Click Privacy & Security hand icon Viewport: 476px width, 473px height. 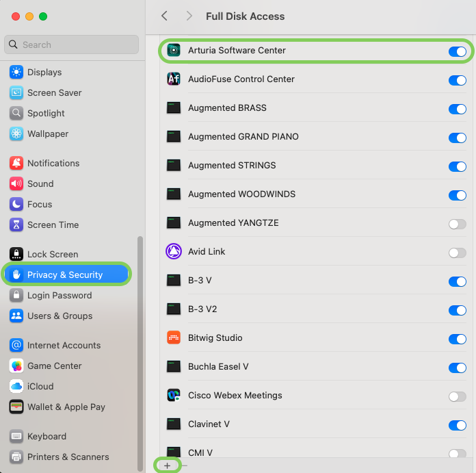(16, 274)
